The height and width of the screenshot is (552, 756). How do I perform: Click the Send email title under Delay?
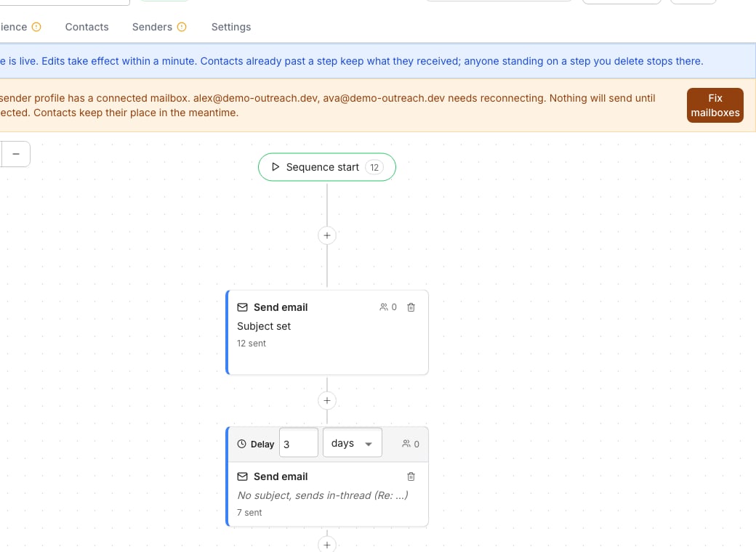[281, 476]
